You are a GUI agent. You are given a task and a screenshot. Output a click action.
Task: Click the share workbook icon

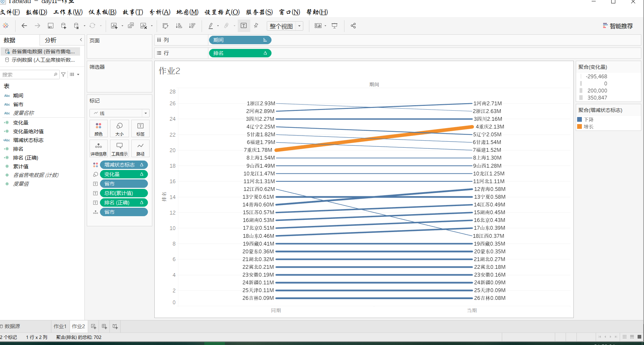[353, 26]
